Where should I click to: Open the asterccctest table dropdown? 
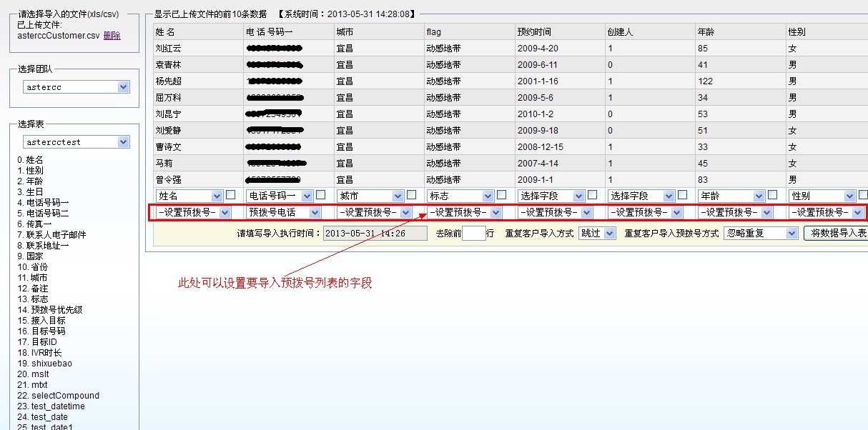tap(76, 142)
